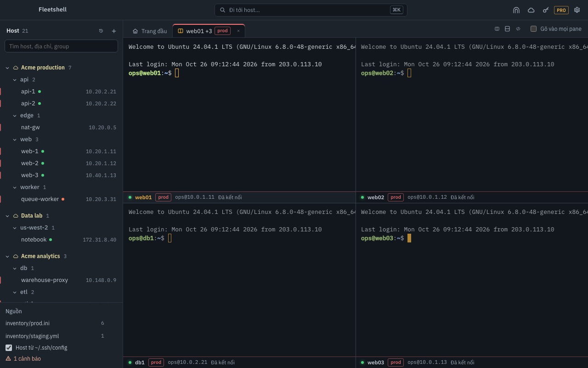Open the tunnels arch icon in top bar
This screenshot has height=368, width=588.
[x=516, y=10]
